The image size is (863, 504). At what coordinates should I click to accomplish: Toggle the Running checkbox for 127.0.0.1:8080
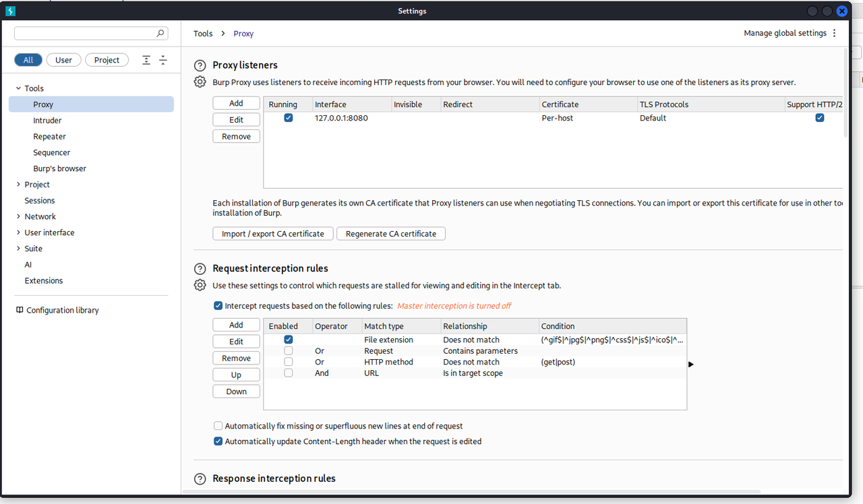point(289,118)
